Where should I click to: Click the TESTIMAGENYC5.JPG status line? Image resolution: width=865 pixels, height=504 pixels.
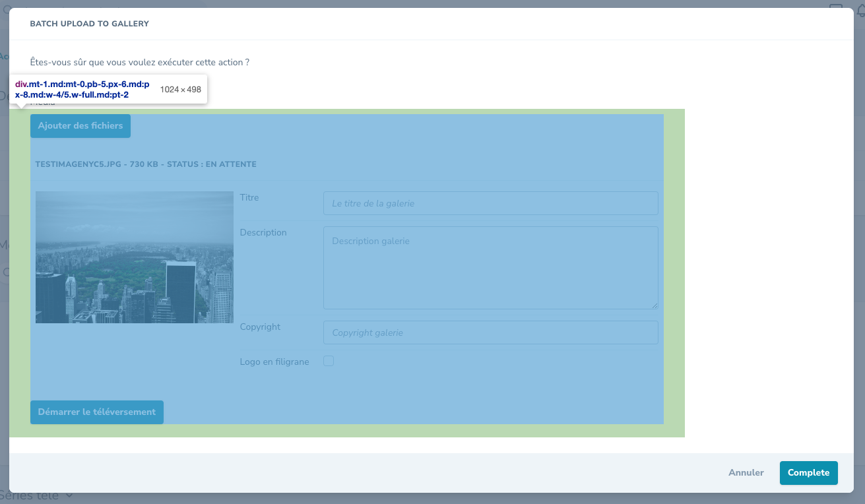point(146,164)
